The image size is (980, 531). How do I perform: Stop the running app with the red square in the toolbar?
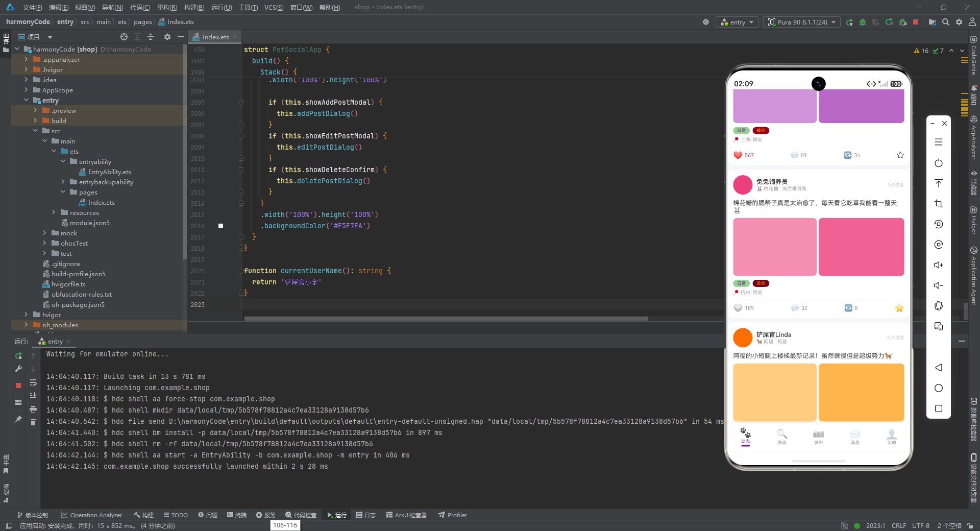(x=916, y=22)
